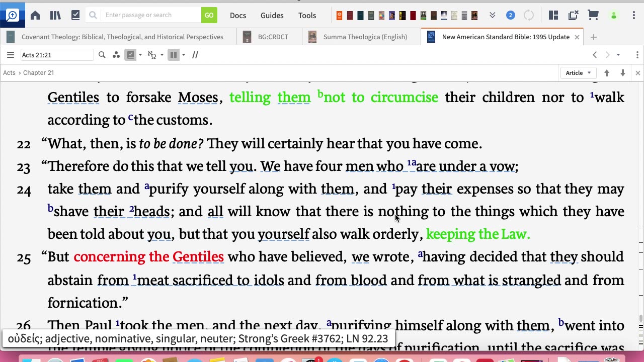
Task: Open the orange first shortcut book icon
Action: (x=339, y=16)
